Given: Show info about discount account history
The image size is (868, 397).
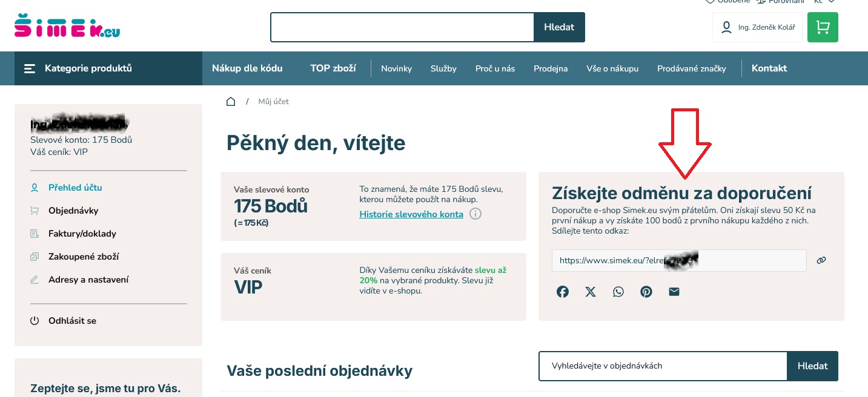Looking at the screenshot, I should [x=475, y=214].
